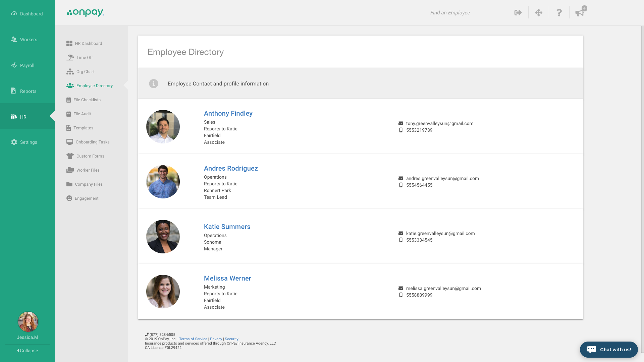Click the Settings gear icon

pyautogui.click(x=14, y=142)
